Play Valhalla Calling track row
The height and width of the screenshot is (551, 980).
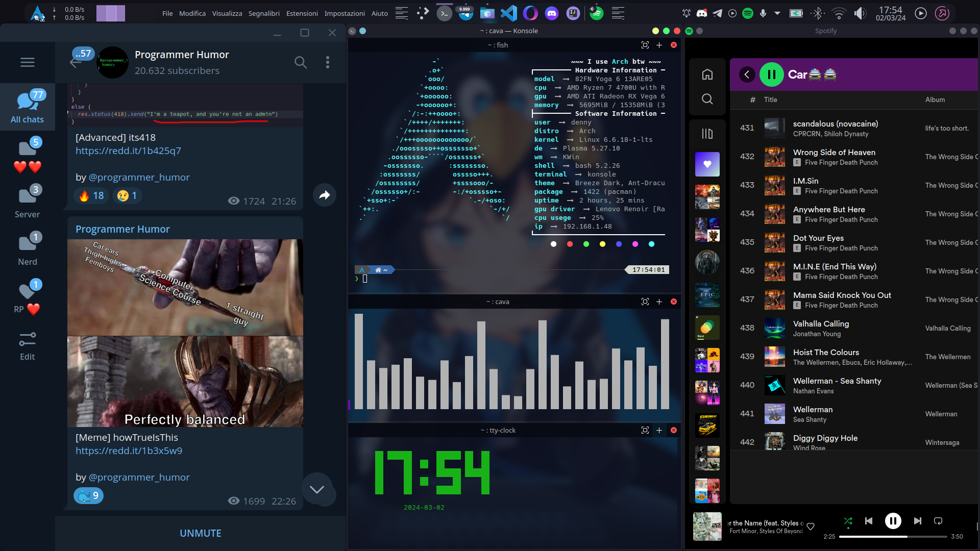tap(821, 324)
